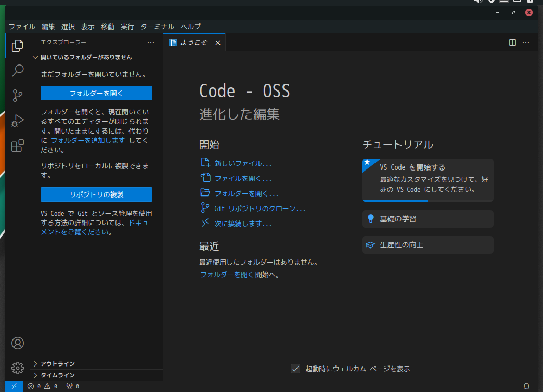This screenshot has width=543, height=392.
Task: Open editor more actions ellipsis
Action: tap(526, 42)
